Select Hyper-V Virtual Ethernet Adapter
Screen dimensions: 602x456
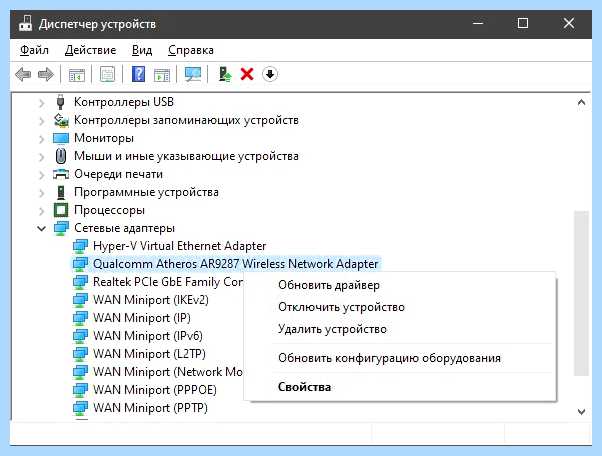coord(179,246)
